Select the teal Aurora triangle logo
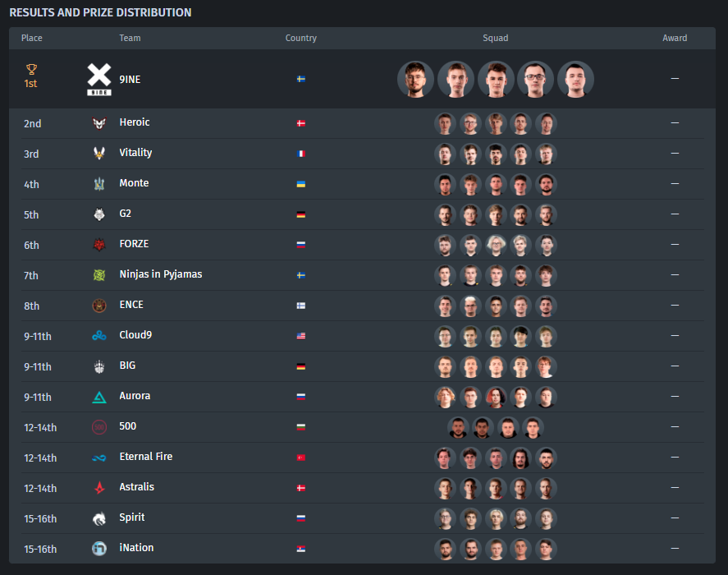Viewport: 728px width, 575px height. click(x=99, y=397)
